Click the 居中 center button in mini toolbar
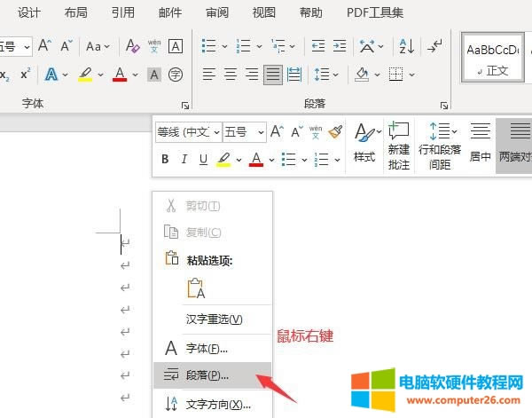The image size is (532, 418). pyautogui.click(x=480, y=144)
